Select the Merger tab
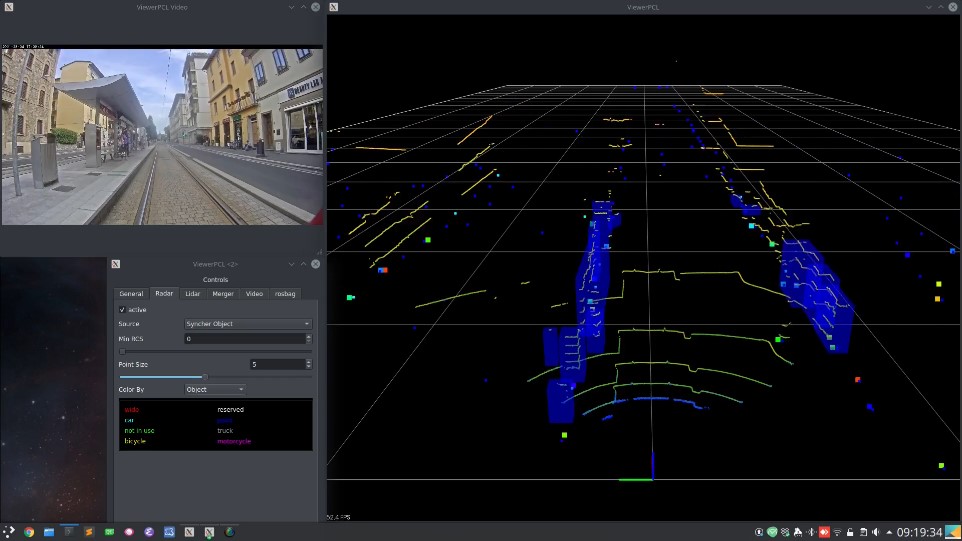Screen dimensions: 962x541 pyautogui.click(x=223, y=294)
